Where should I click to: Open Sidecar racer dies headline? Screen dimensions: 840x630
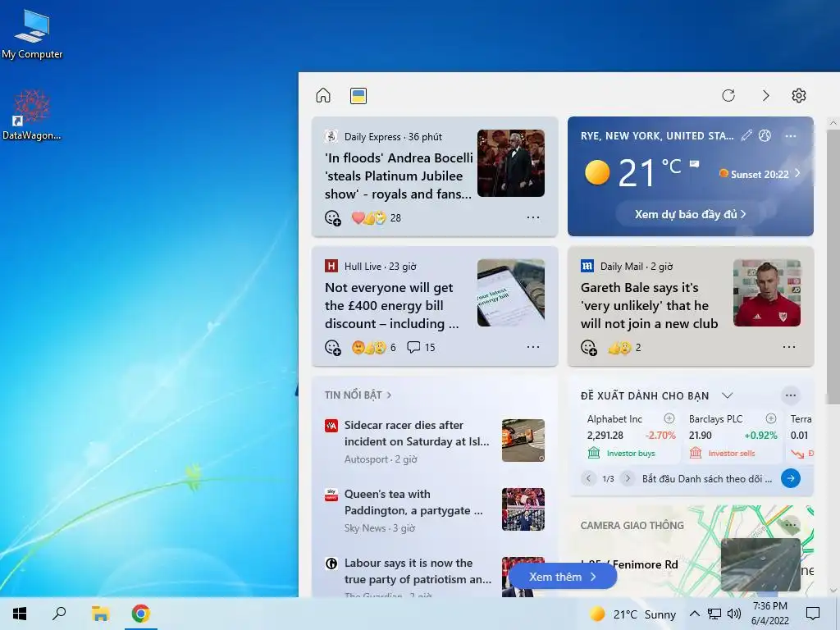[417, 433]
